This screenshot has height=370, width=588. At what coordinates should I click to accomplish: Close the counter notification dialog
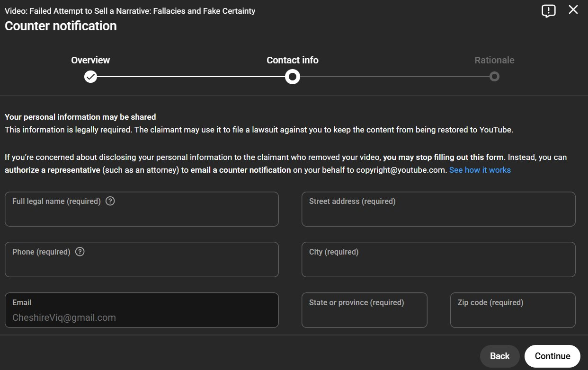point(573,10)
